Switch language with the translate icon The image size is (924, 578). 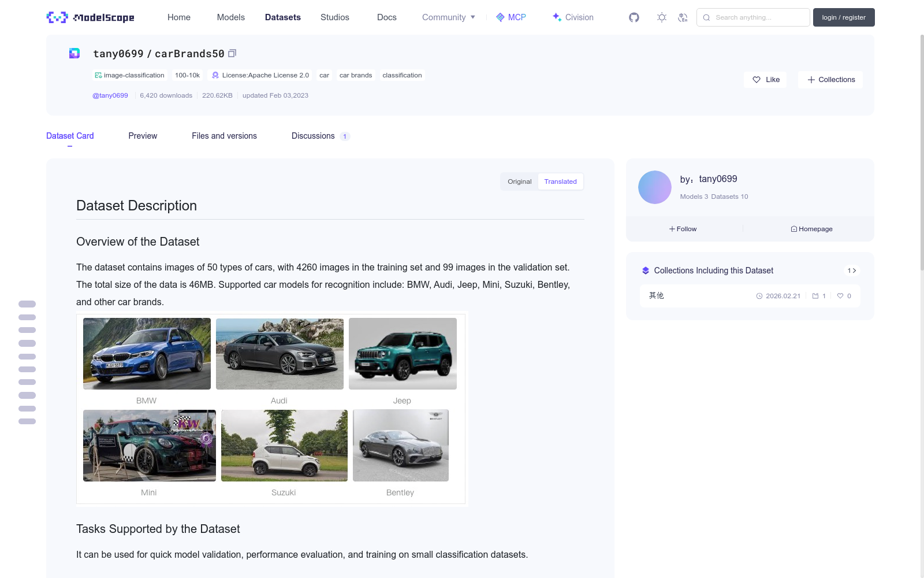pyautogui.click(x=683, y=17)
